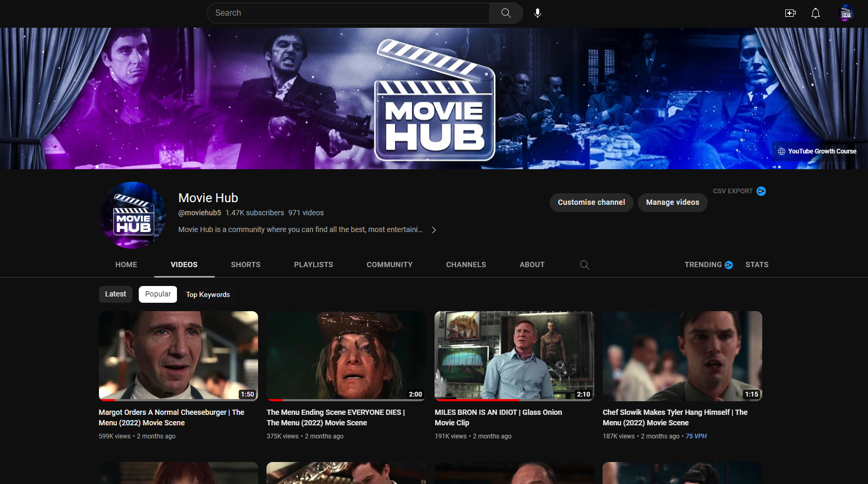The image size is (868, 484).
Task: Click the Manage videos button
Action: point(672,202)
